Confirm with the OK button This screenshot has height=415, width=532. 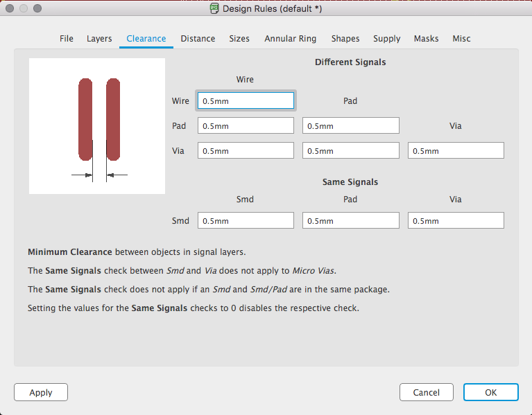pyautogui.click(x=490, y=392)
